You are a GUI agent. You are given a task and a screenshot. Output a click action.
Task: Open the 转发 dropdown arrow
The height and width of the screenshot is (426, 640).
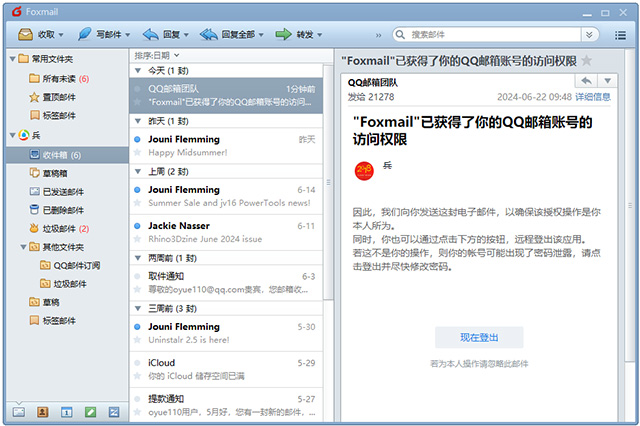click(320, 35)
